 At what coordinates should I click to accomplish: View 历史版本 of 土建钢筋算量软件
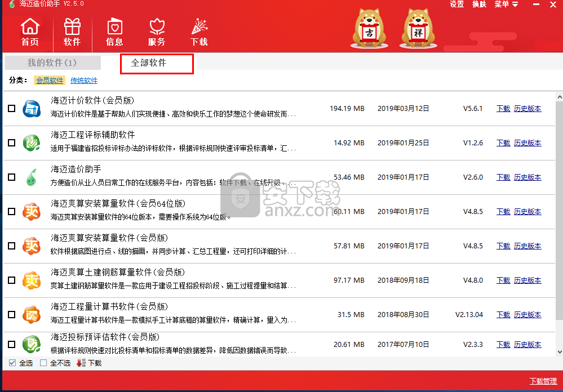coord(527,280)
